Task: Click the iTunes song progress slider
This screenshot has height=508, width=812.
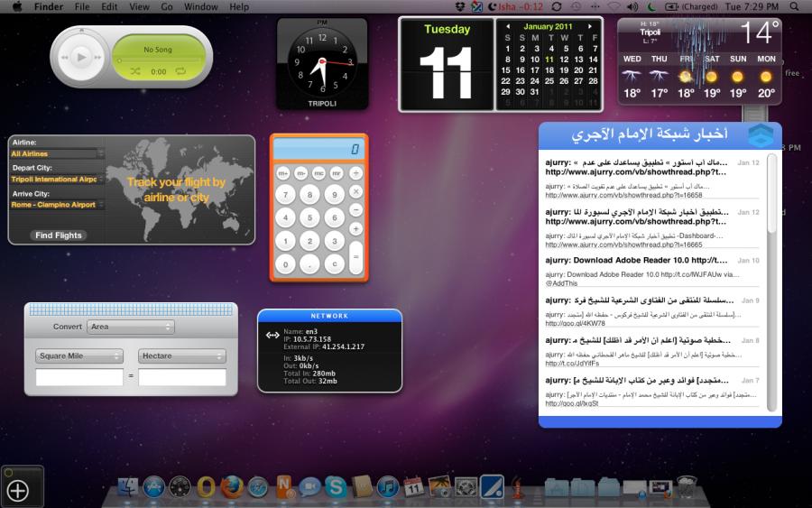Action: coord(158,60)
